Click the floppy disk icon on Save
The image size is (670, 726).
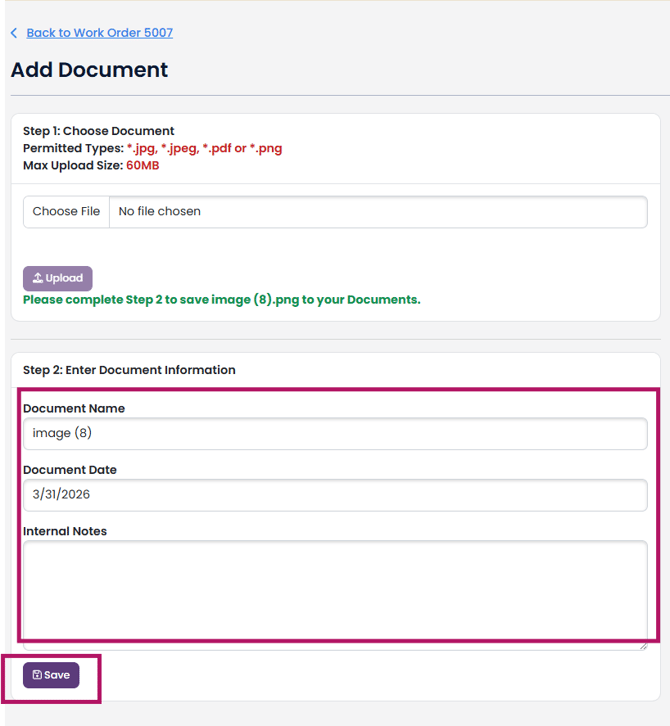pos(37,675)
